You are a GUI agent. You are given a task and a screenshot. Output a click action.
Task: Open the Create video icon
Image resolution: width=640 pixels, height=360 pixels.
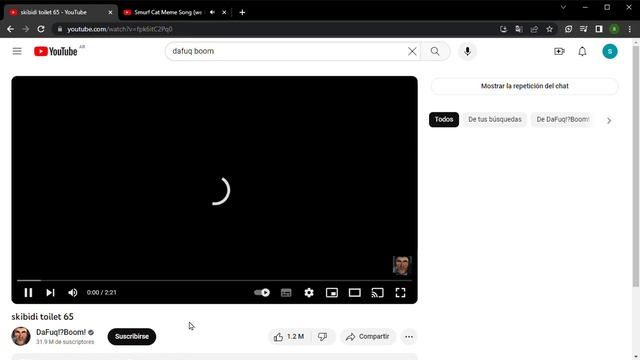coord(559,51)
